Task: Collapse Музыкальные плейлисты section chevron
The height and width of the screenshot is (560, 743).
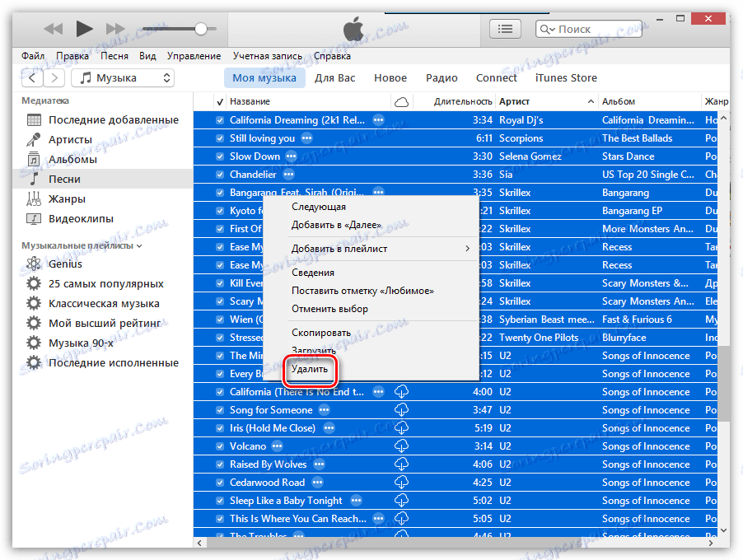Action: pyautogui.click(x=139, y=246)
